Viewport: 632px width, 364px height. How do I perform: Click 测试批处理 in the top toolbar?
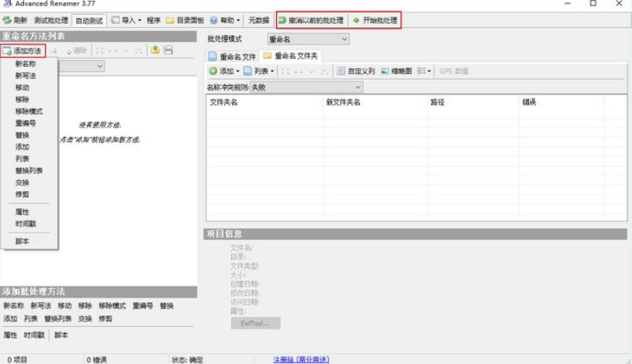pyautogui.click(x=51, y=20)
